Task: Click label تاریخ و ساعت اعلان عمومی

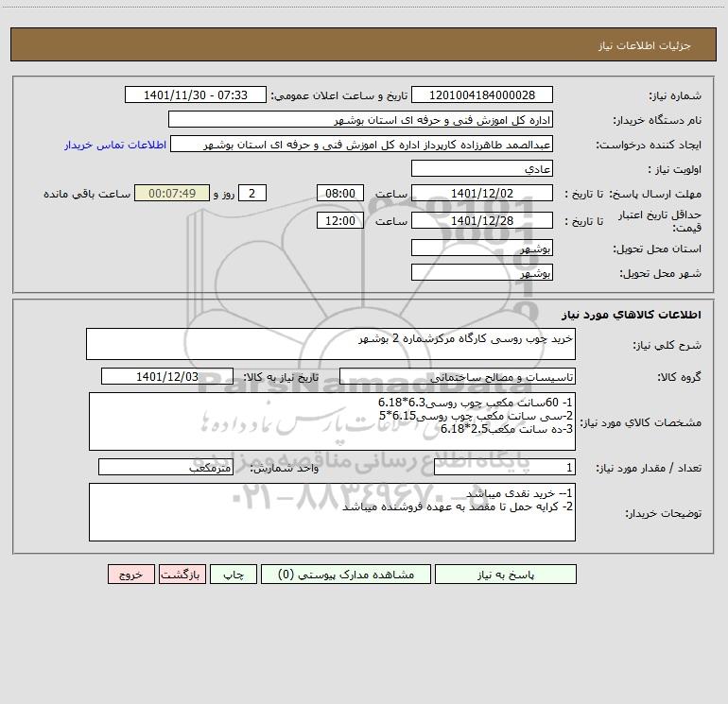Action: (x=339, y=95)
